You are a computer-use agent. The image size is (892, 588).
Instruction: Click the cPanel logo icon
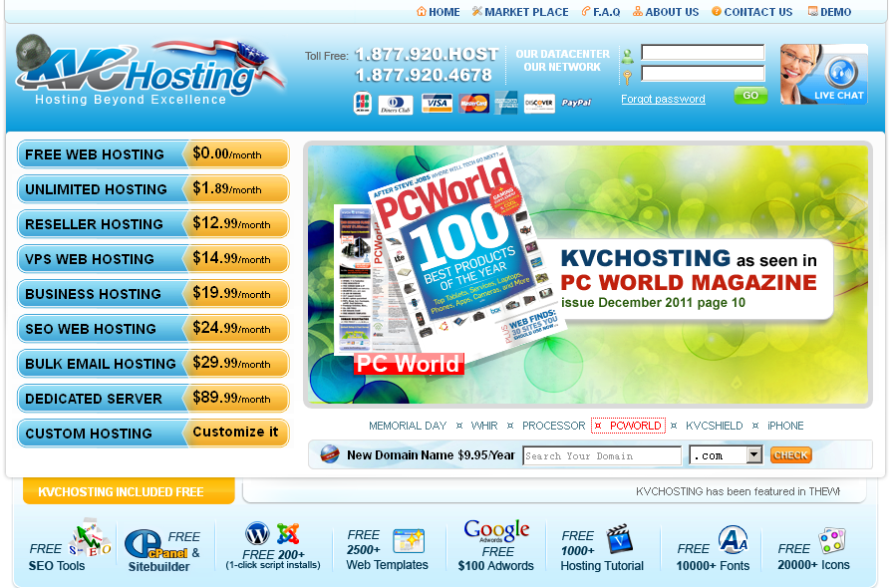pos(155,545)
